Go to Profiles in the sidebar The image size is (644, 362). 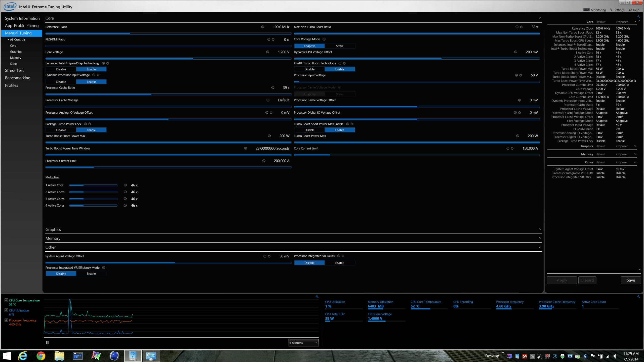(x=12, y=85)
